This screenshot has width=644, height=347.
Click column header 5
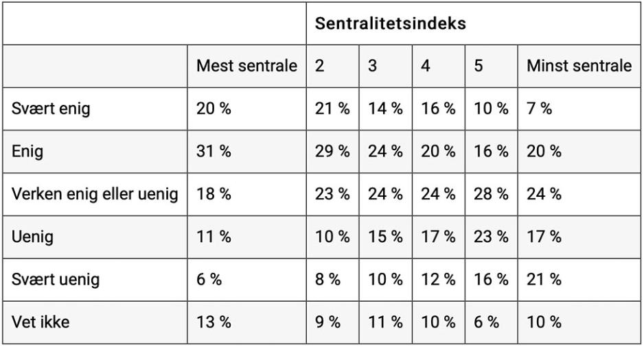coord(479,67)
